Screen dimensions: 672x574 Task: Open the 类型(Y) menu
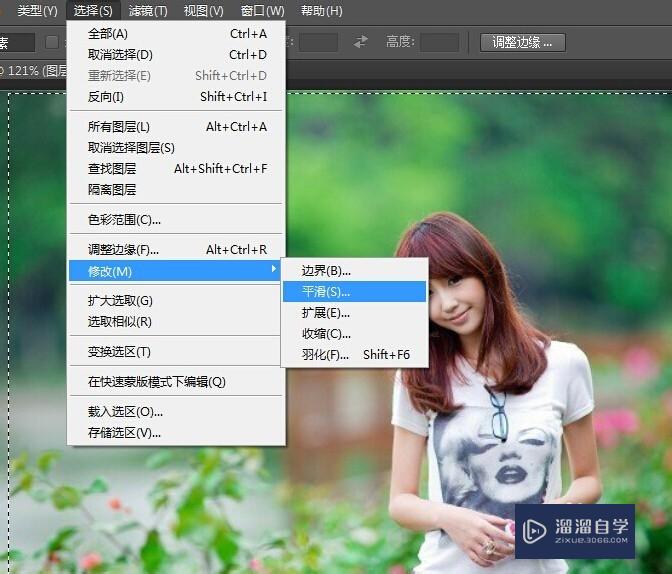[37, 11]
